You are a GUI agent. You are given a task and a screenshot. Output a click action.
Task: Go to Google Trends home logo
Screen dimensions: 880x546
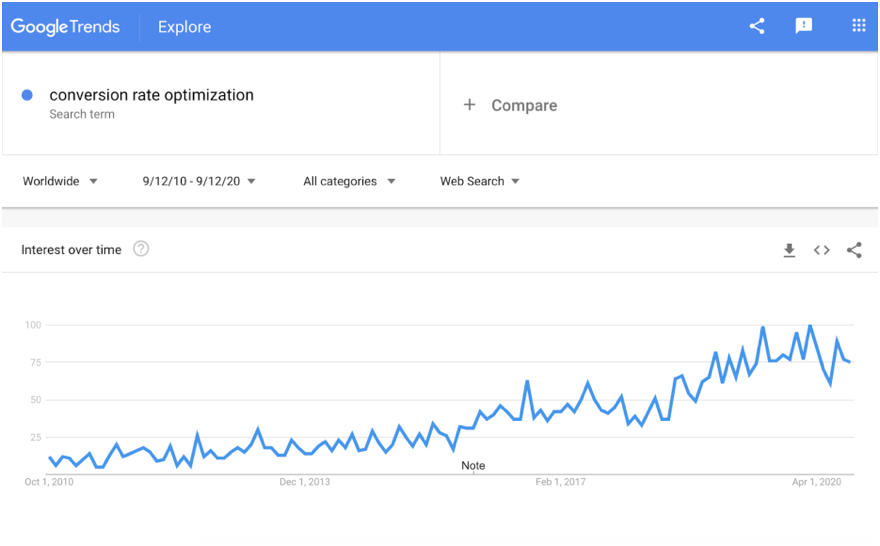click(x=66, y=27)
